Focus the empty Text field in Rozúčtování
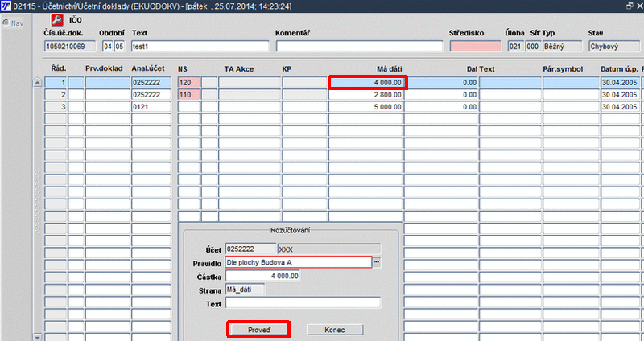The image size is (644, 341). [x=303, y=303]
